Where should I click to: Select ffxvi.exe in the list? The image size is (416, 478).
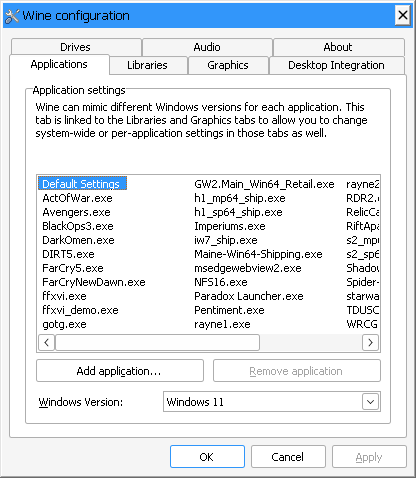click(64, 296)
